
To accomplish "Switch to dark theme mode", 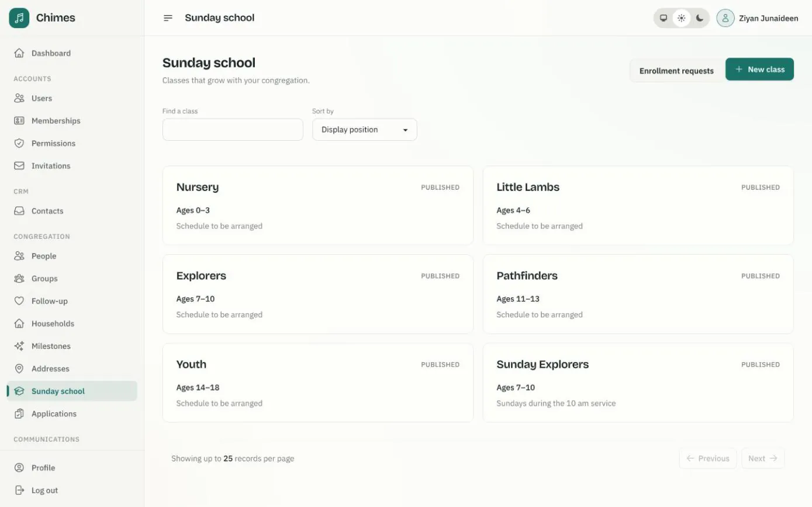I will (700, 18).
